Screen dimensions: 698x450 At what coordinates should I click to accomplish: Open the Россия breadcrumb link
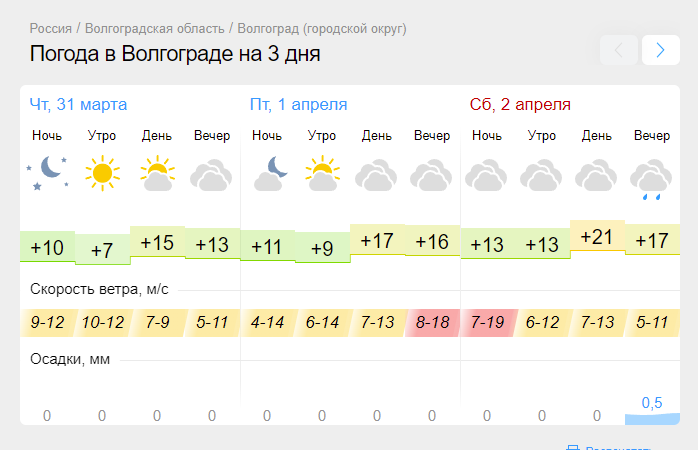click(x=51, y=28)
